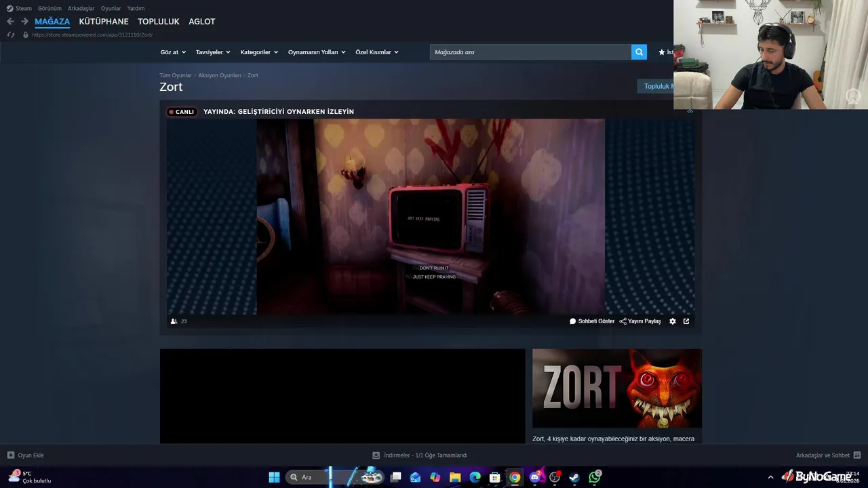Open Outlook from the taskbar
The width and height of the screenshot is (868, 488).
(416, 477)
